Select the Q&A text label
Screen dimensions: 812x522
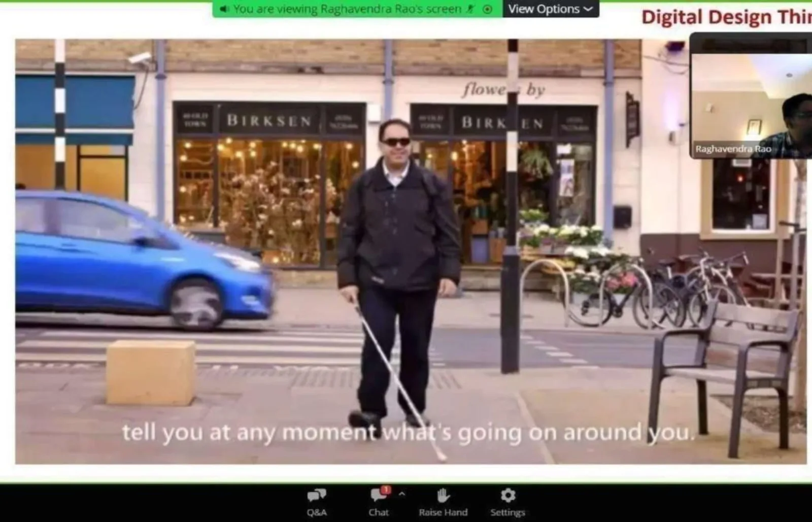(x=317, y=512)
